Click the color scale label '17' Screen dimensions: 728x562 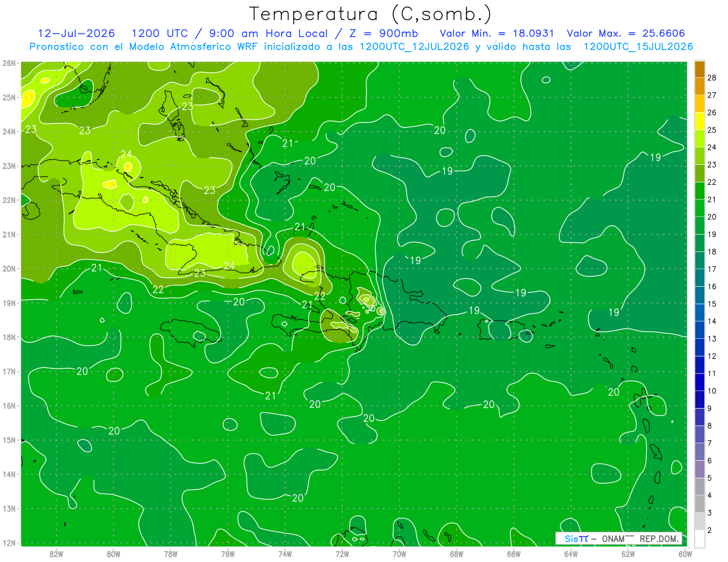pyautogui.click(x=712, y=269)
